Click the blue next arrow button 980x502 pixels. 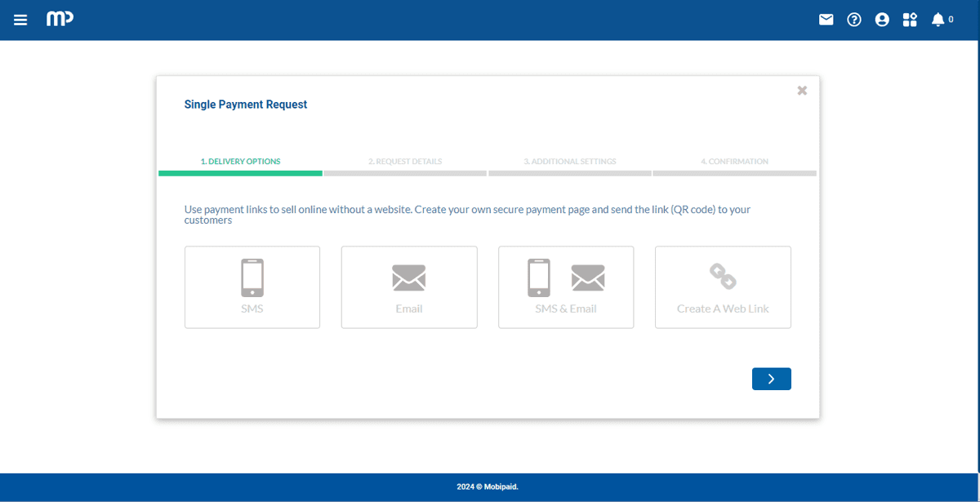pos(771,379)
